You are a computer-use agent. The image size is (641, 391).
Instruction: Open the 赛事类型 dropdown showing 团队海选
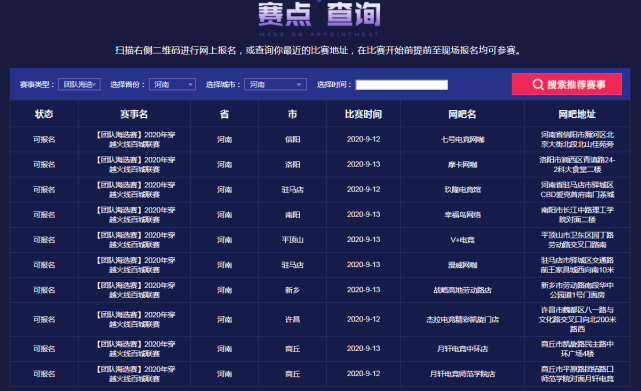79,85
